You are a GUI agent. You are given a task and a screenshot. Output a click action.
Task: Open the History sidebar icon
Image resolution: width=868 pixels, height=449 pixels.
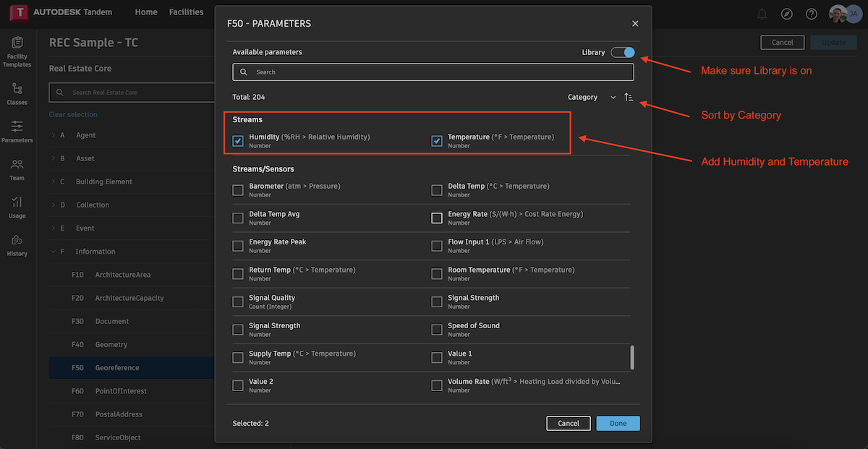tap(17, 244)
